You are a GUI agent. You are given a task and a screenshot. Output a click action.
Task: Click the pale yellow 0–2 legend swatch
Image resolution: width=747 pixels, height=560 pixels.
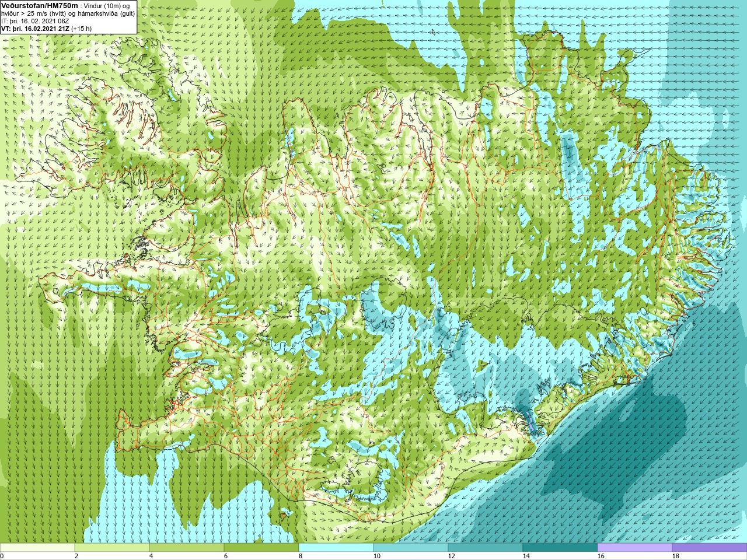pos(37,548)
